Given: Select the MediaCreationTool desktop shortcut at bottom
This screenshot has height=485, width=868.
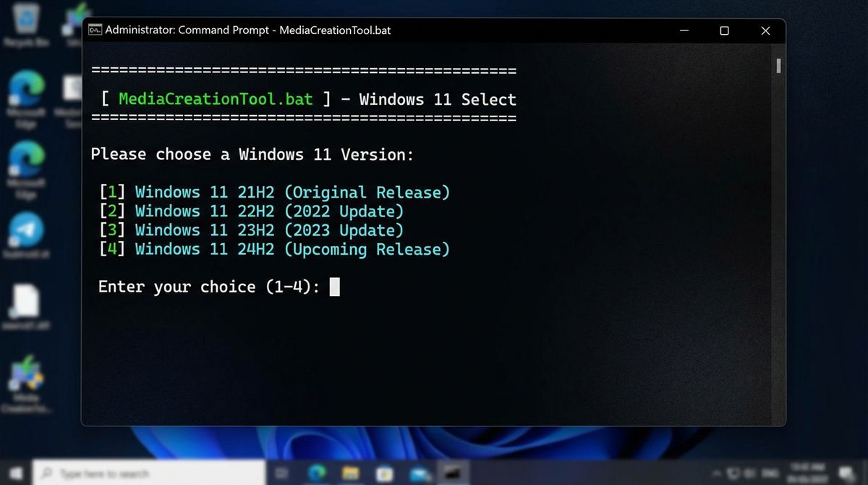Looking at the screenshot, I should [x=27, y=384].
